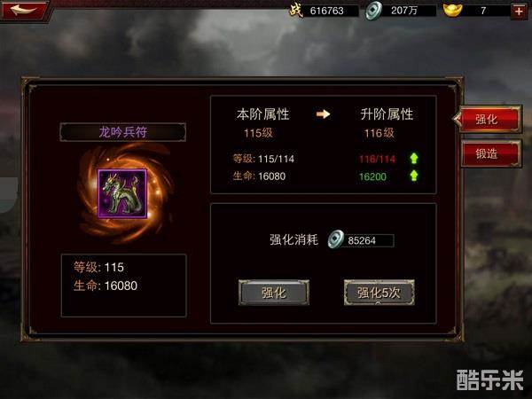The image size is (532, 399).
Task: Select the dragon talisman item icon
Action: [x=122, y=193]
